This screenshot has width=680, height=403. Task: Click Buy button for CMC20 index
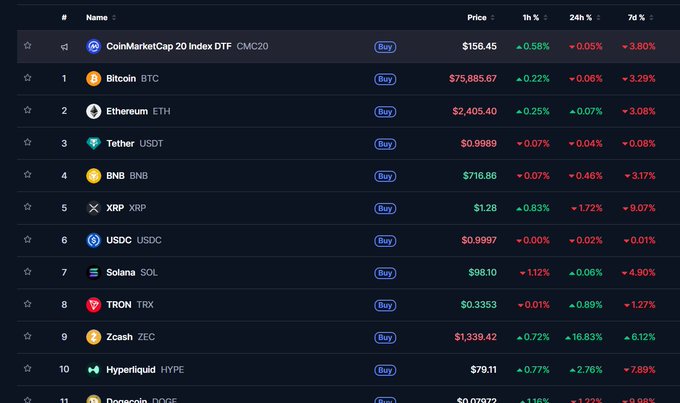tap(385, 46)
